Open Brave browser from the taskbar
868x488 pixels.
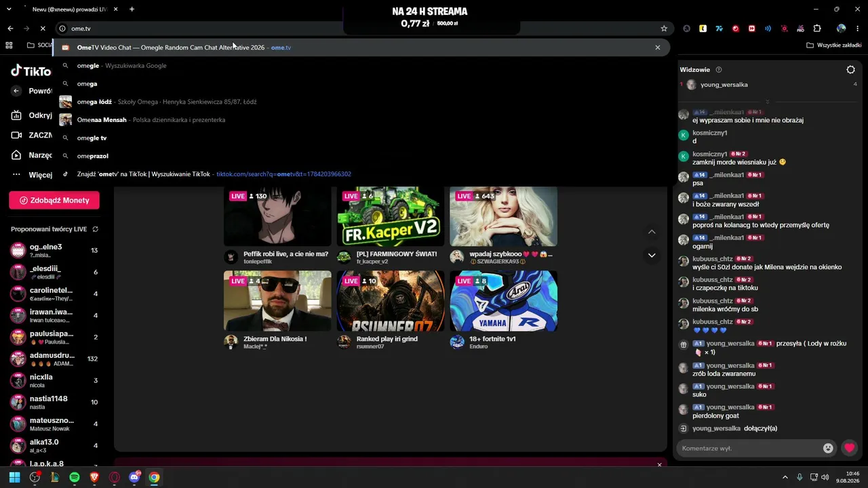[x=94, y=477]
